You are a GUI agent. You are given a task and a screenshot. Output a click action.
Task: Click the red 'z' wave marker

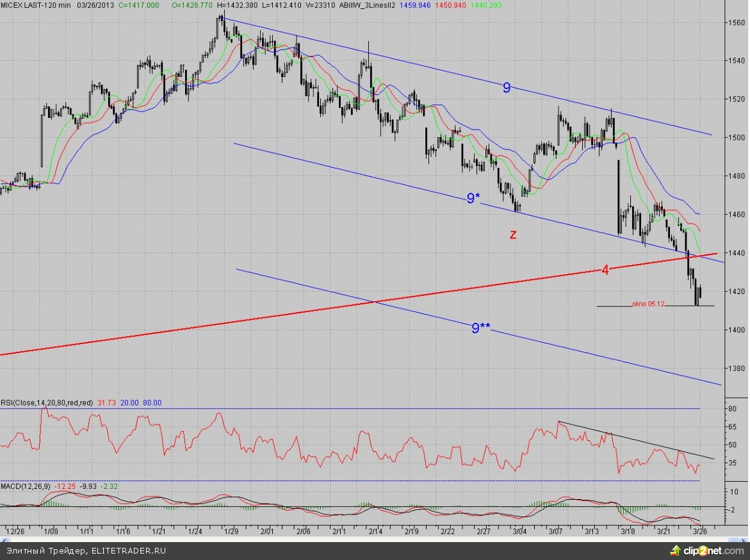pyautogui.click(x=512, y=235)
